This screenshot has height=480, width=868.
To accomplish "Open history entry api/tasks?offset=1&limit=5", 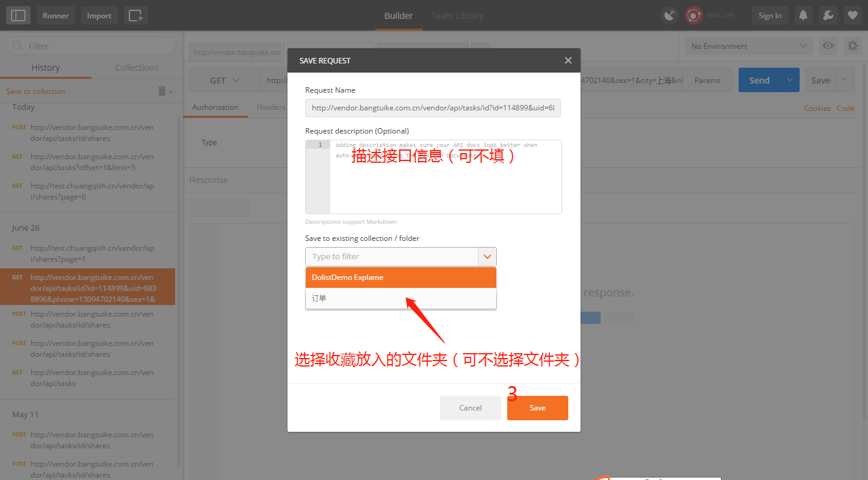I will point(87,162).
